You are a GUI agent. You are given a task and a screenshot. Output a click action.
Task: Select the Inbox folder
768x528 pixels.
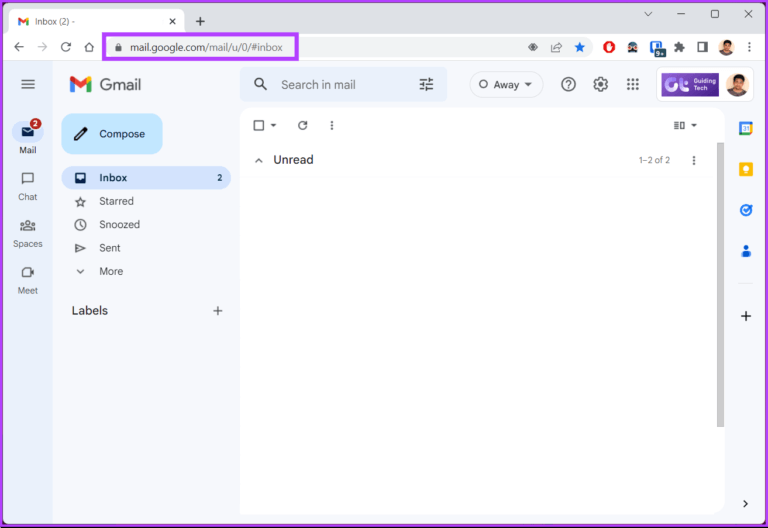146,178
